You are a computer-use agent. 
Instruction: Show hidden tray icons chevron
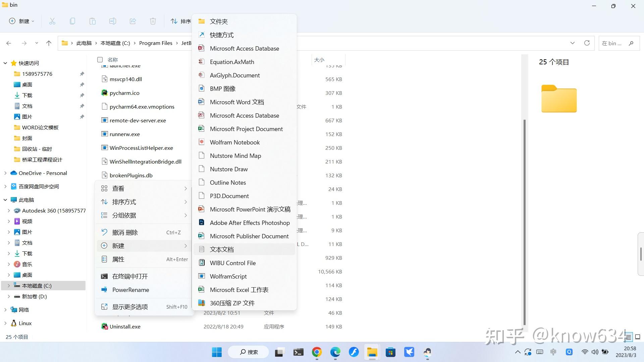(518, 352)
